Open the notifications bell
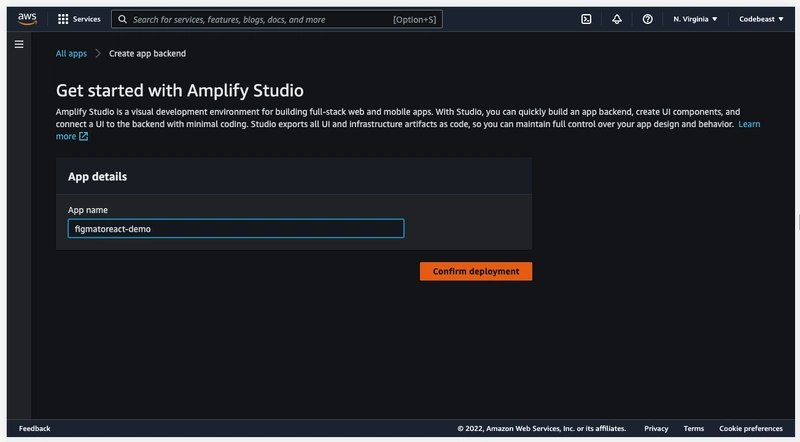Screen dimensions: 800x442 (617, 19)
